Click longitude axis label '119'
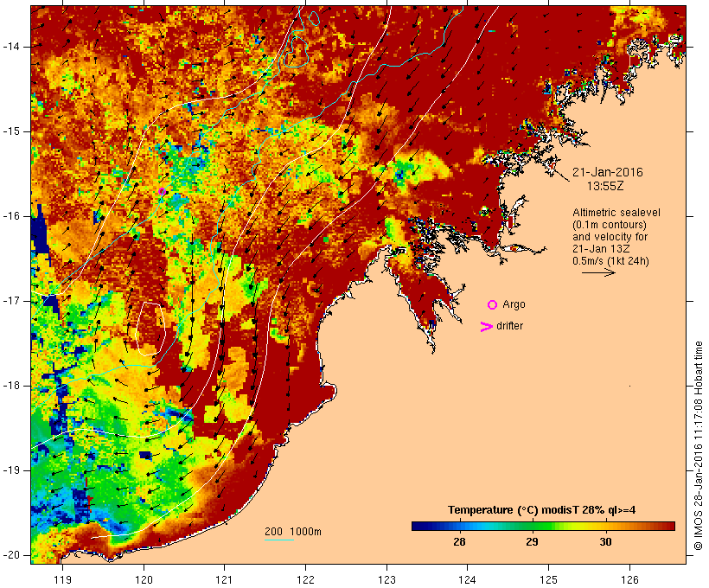The height and width of the screenshot is (588, 709). [x=62, y=579]
